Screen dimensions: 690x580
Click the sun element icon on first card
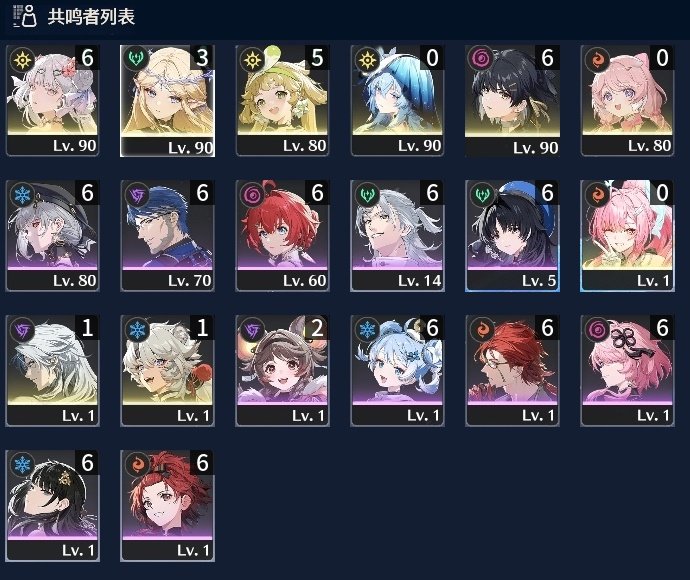22,59
